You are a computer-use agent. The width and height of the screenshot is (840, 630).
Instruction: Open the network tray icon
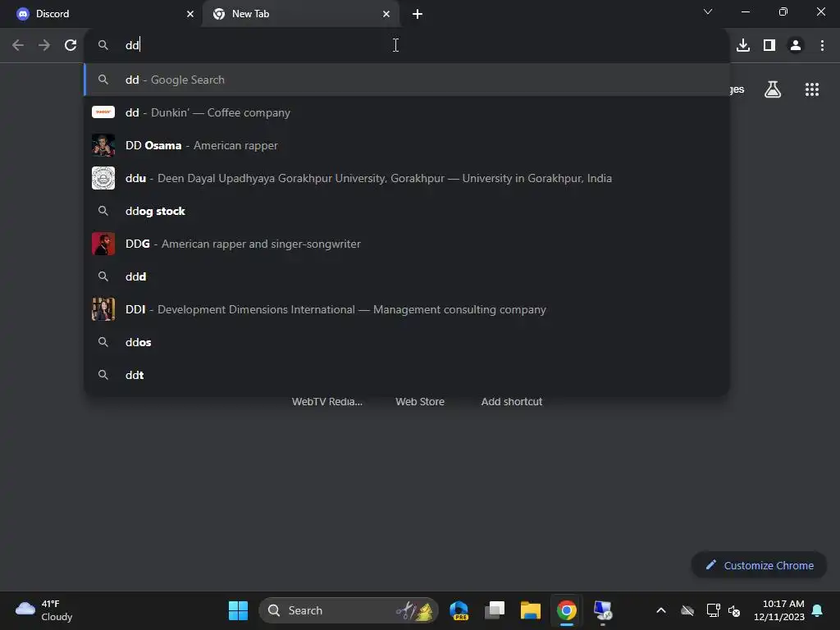click(x=713, y=610)
